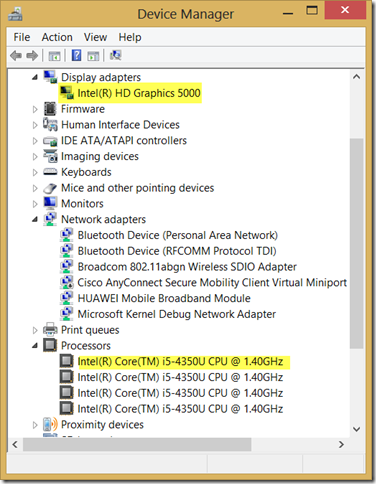The height and width of the screenshot is (484, 376).
Task: Click the vertical scrollbar down arrow
Action: [x=357, y=429]
